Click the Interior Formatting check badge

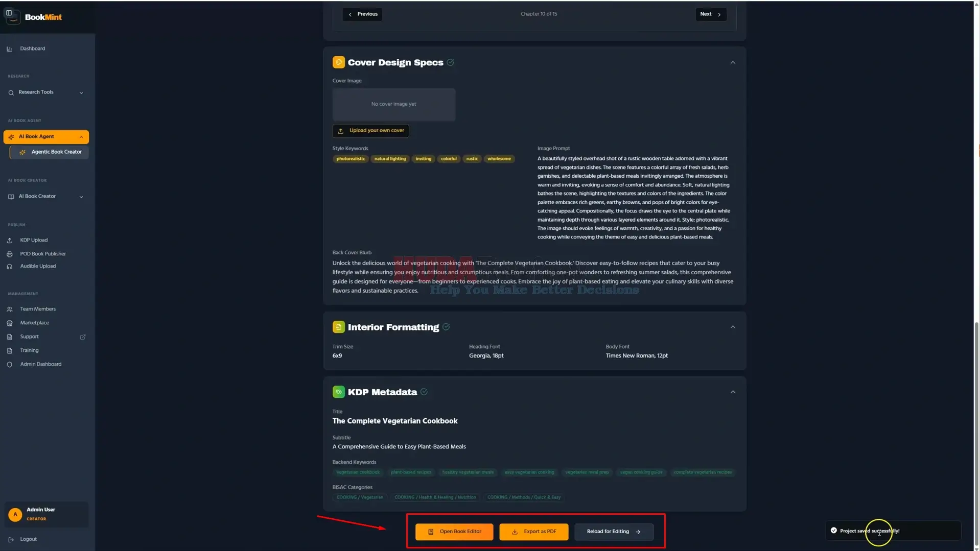click(x=446, y=327)
